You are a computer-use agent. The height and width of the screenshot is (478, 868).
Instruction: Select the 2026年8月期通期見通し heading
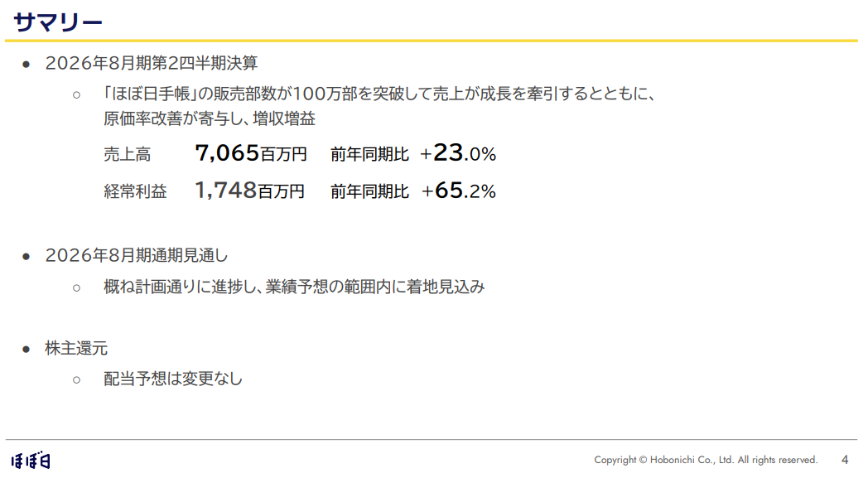pos(136,256)
